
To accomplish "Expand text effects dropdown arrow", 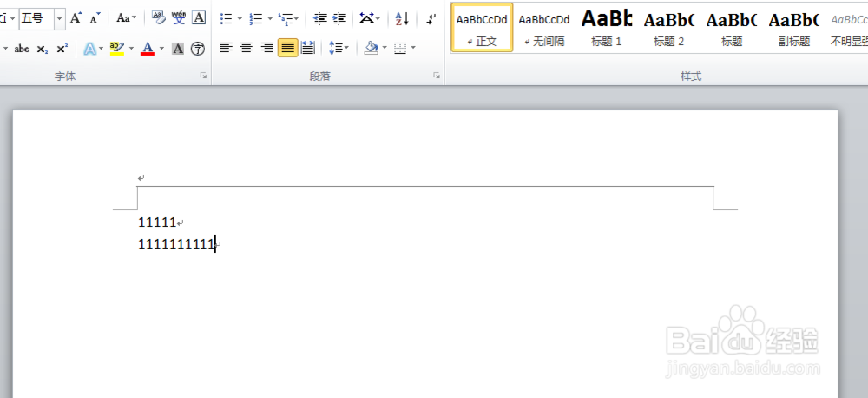I will [101, 49].
